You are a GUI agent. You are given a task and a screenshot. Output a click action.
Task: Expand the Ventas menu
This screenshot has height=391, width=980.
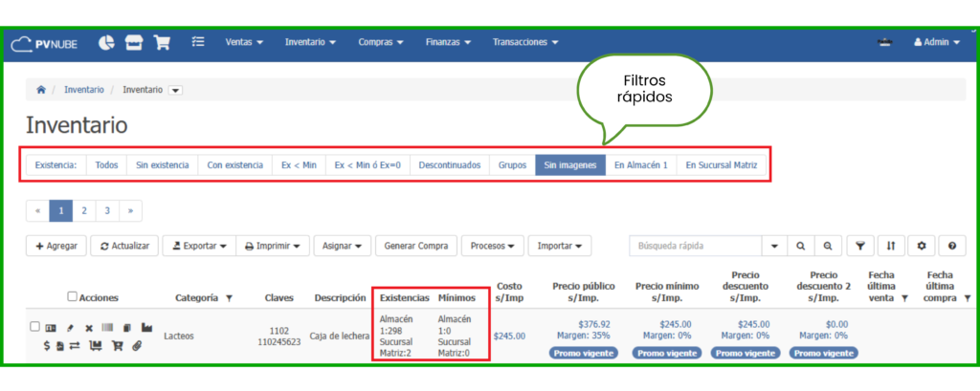(x=244, y=42)
